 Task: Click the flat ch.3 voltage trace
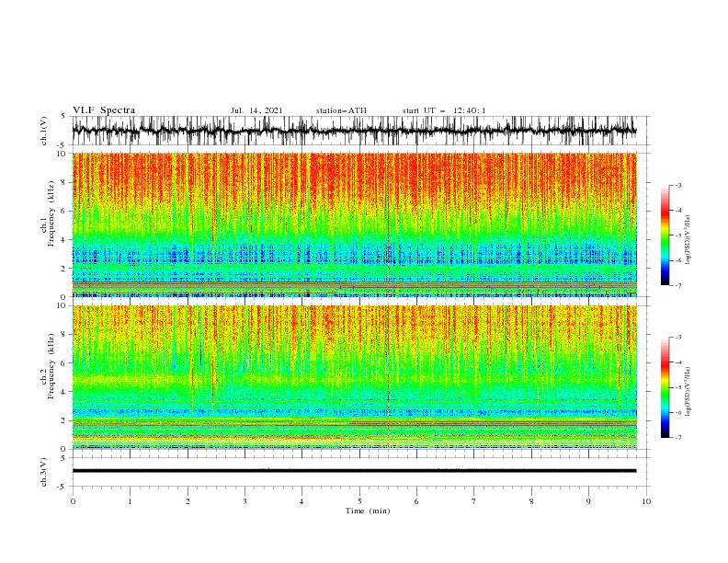click(x=354, y=471)
